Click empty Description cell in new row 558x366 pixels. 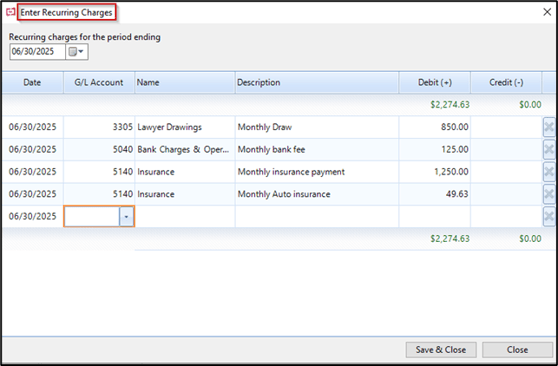pos(317,216)
